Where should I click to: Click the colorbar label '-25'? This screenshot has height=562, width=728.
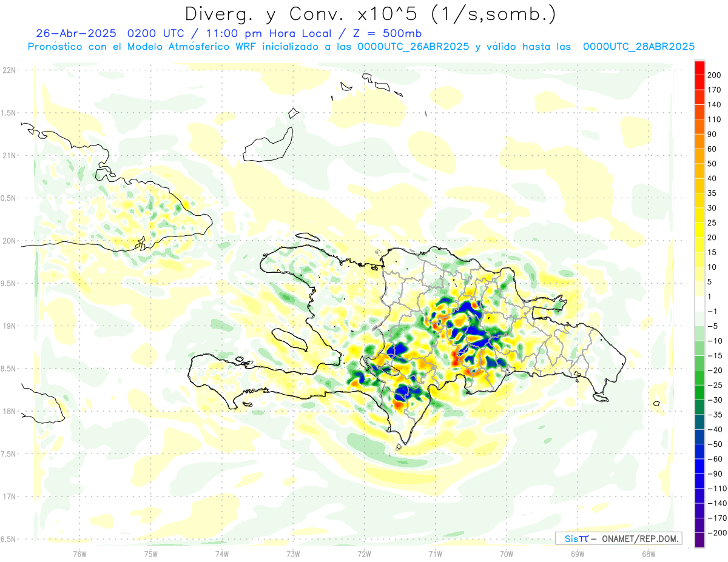[x=715, y=385]
